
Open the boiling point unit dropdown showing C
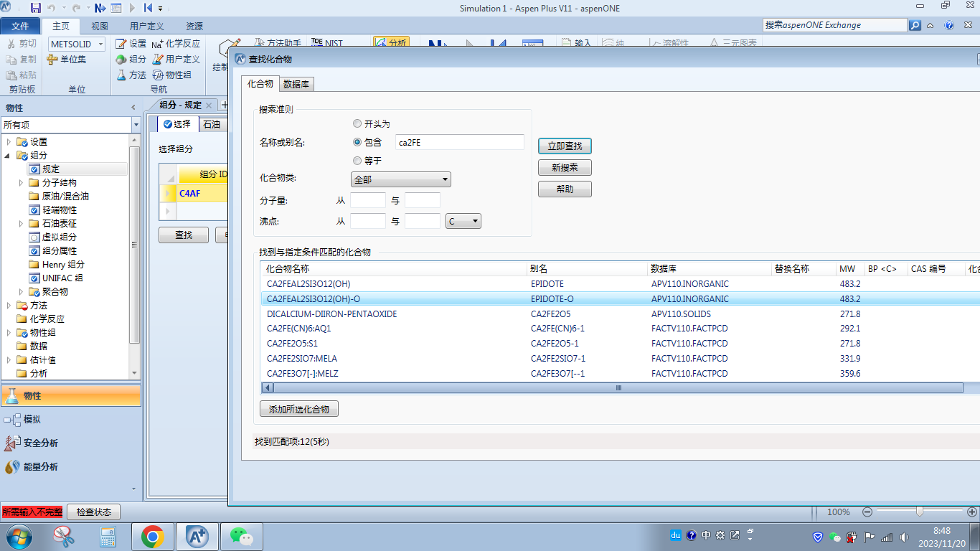pyautogui.click(x=463, y=222)
